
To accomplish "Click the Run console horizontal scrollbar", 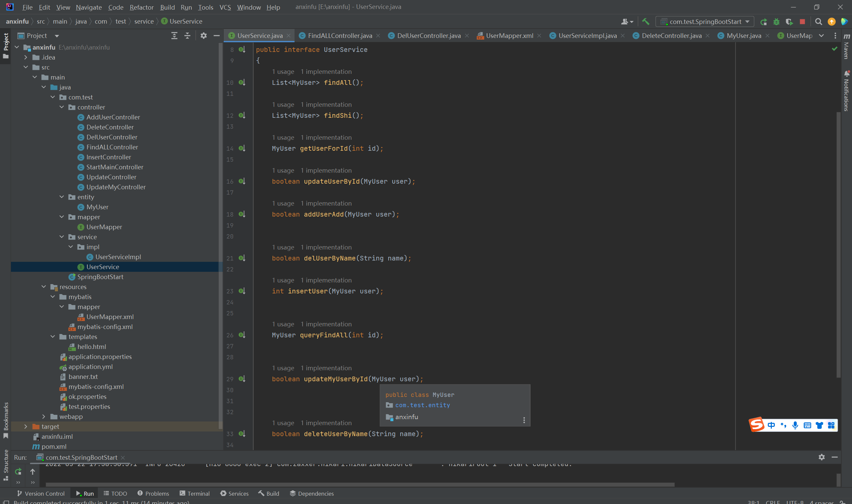I will pos(360,485).
